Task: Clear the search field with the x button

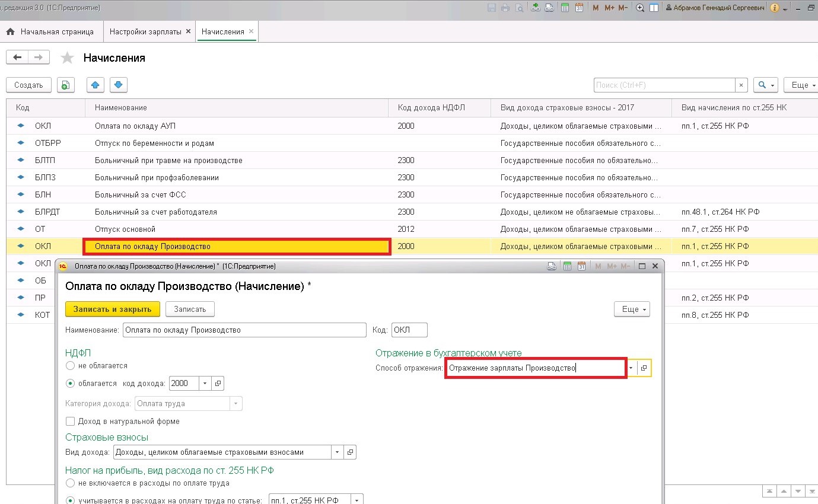Action: pyautogui.click(x=741, y=85)
